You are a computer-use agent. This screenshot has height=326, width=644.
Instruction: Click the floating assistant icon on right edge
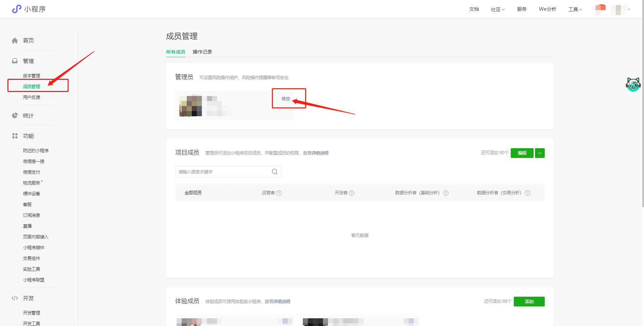[x=633, y=85]
